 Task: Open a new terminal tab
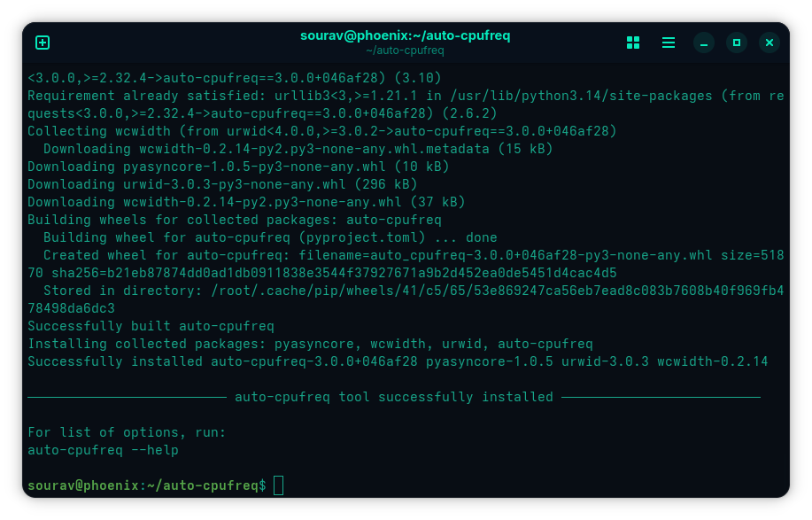click(43, 43)
